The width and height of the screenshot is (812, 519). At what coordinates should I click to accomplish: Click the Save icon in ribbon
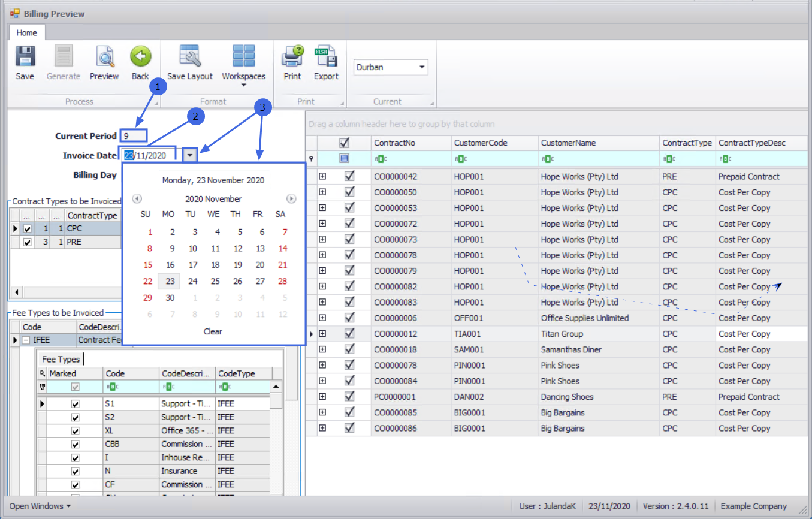(25, 58)
